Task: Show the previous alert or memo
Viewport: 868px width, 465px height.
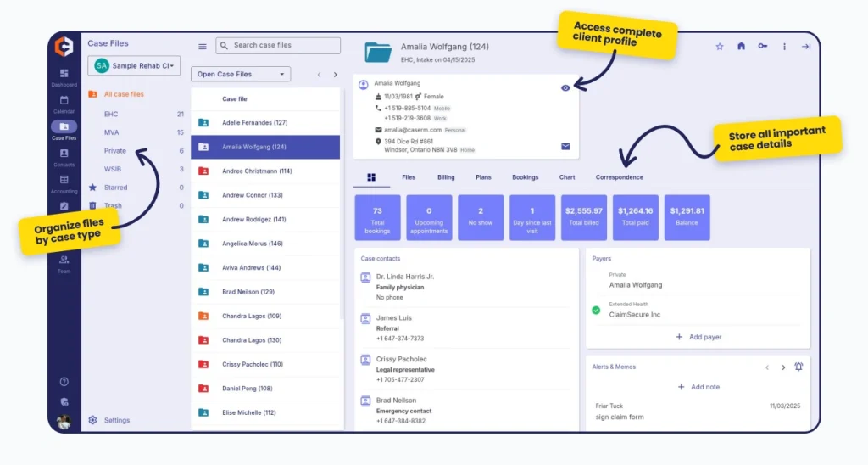Action: (x=767, y=367)
